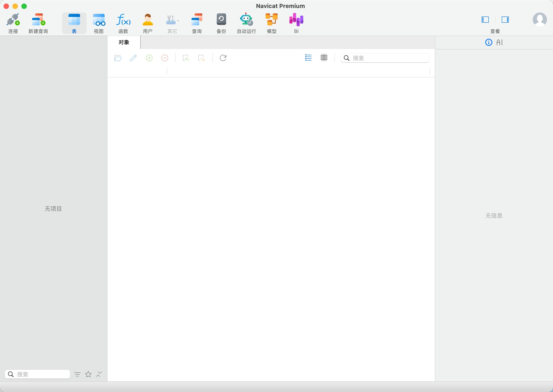Click the user account avatar

(540, 20)
